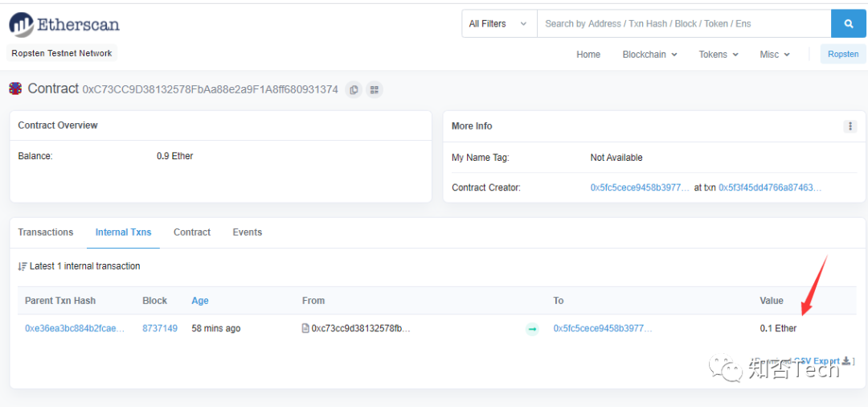This screenshot has height=407, width=868.
Task: Click the My Name Tag: label
Action: click(480, 158)
